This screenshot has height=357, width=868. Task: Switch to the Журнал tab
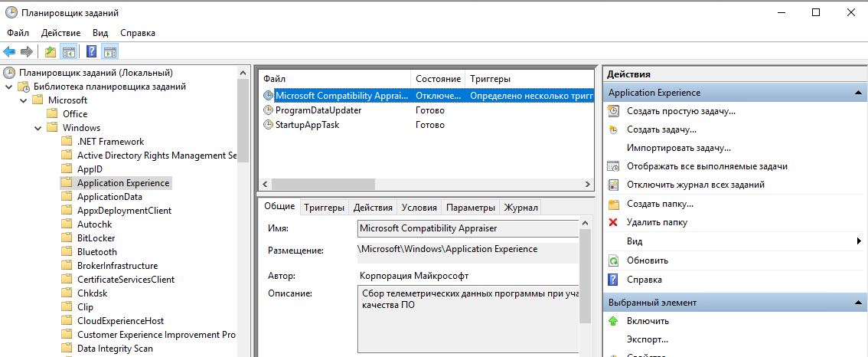click(520, 208)
